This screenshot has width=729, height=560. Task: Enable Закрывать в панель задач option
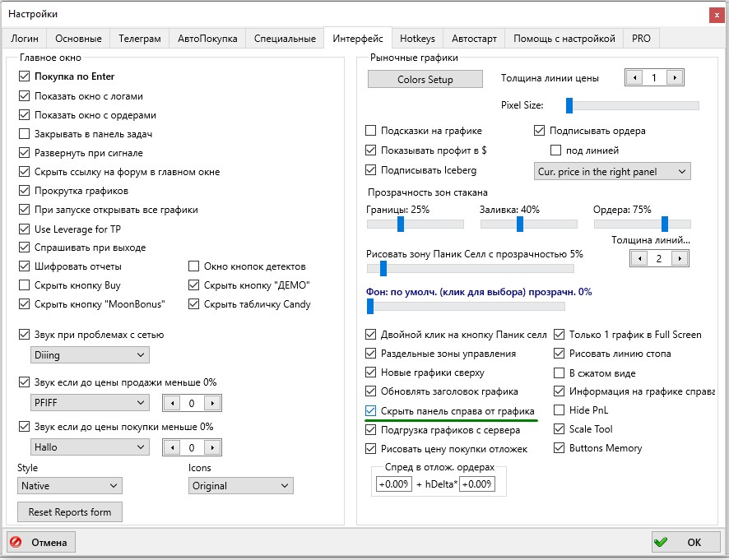pos(24,134)
